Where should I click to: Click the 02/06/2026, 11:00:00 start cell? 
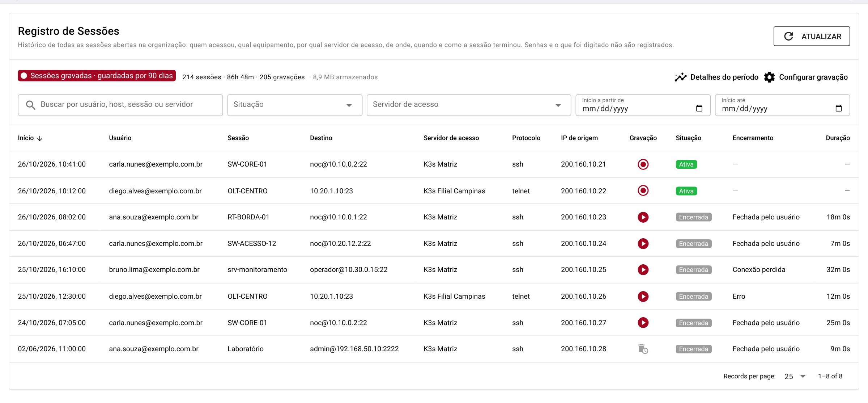tap(52, 349)
